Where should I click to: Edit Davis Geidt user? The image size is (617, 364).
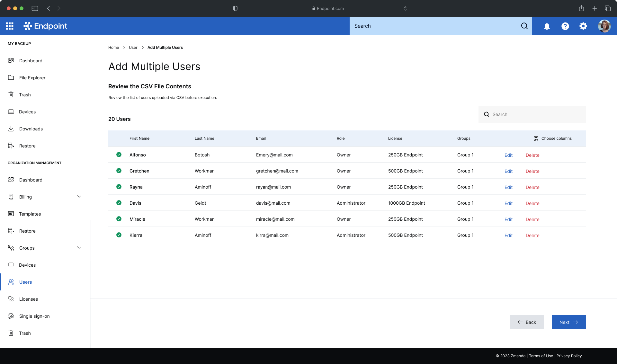coord(508,203)
